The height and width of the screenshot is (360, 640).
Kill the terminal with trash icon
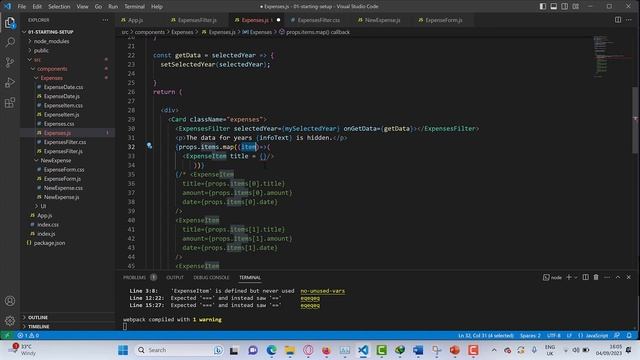point(596,277)
